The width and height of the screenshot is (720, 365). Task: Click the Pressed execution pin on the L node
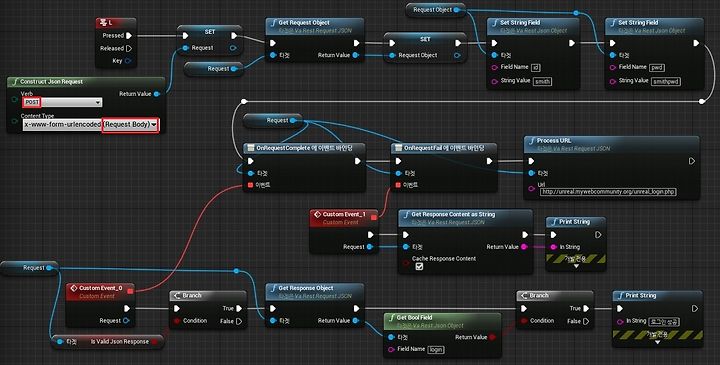(x=129, y=35)
